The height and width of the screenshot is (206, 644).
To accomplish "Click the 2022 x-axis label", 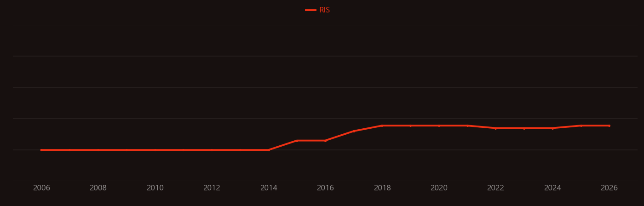I will coord(495,188).
